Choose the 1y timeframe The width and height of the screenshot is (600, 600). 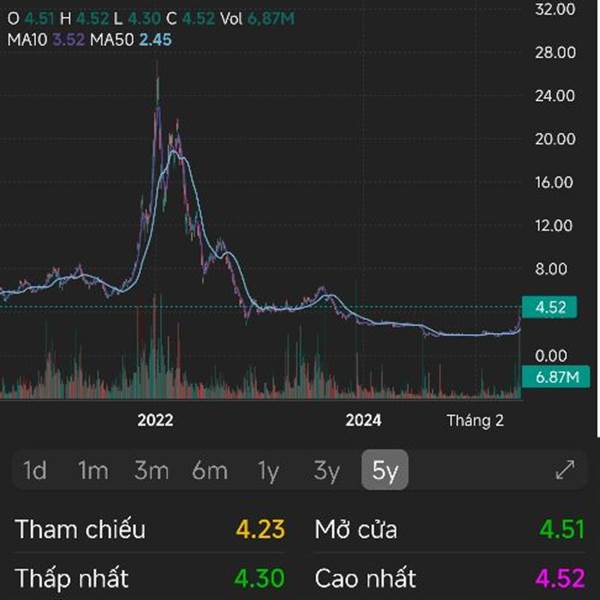click(x=268, y=471)
